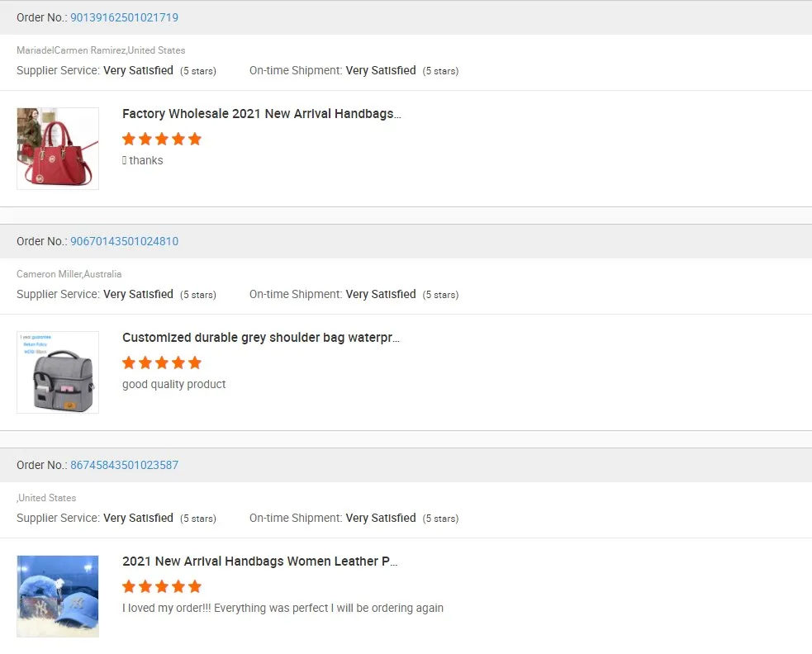The width and height of the screenshot is (812, 654).
Task: Click the 'thanks' review comment
Action: [145, 160]
